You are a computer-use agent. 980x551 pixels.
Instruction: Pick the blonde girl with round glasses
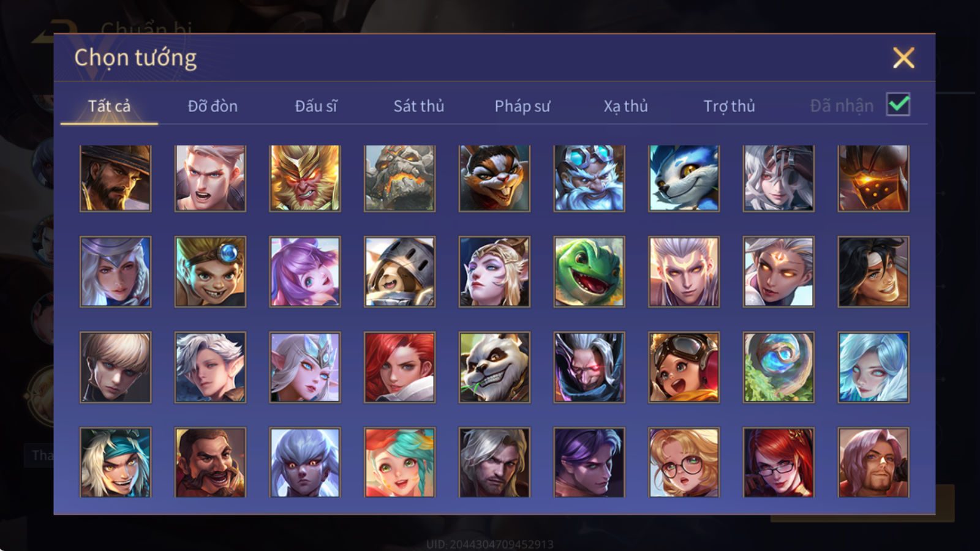(x=684, y=462)
